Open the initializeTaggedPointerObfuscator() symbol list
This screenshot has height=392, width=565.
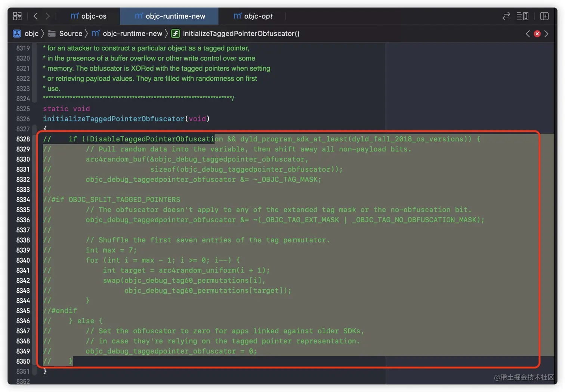pyautogui.click(x=241, y=34)
